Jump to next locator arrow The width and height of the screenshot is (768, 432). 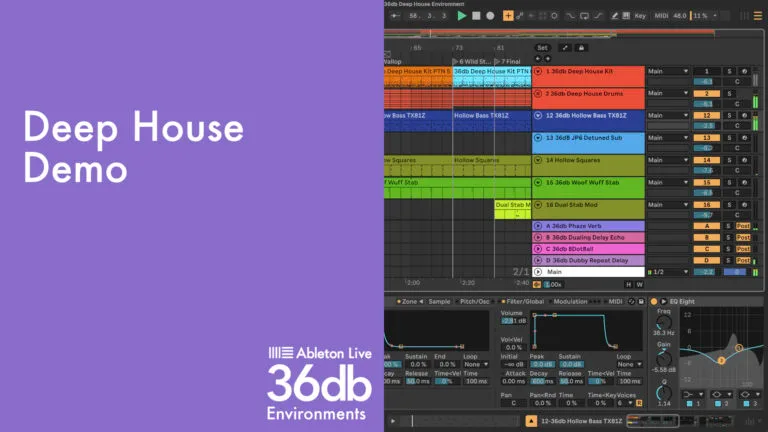click(x=547, y=59)
